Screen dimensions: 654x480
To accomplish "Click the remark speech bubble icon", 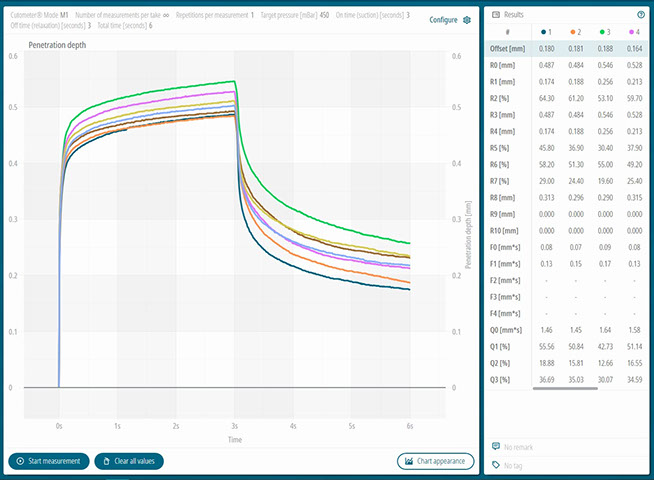I will point(496,447).
